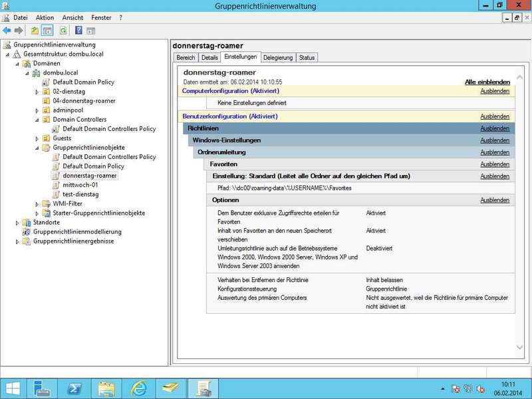Open the Windows Start button
532x399 pixels.
[13, 387]
